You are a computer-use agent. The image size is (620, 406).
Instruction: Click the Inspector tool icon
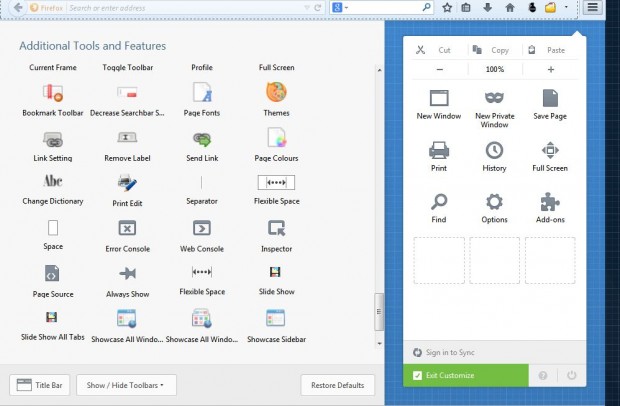point(276,228)
